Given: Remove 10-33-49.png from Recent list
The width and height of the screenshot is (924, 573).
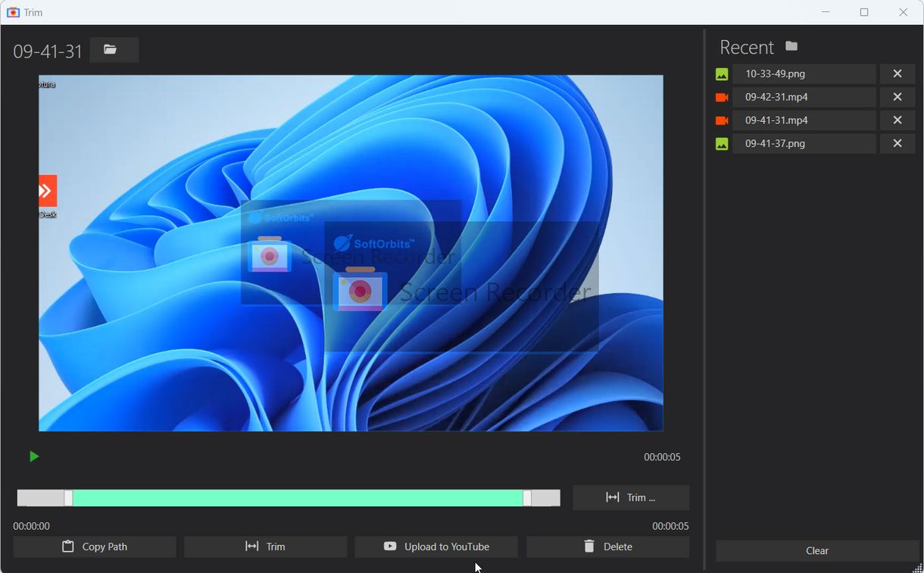Looking at the screenshot, I should (x=897, y=73).
